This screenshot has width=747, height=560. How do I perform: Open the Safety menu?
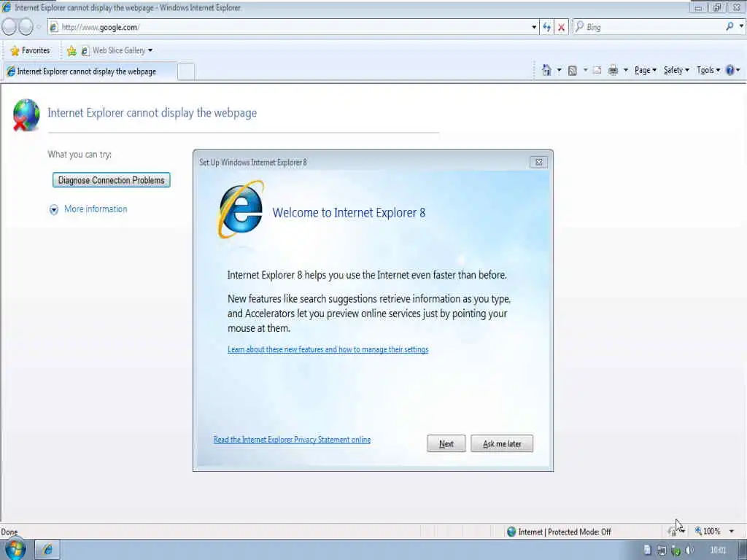pyautogui.click(x=676, y=70)
